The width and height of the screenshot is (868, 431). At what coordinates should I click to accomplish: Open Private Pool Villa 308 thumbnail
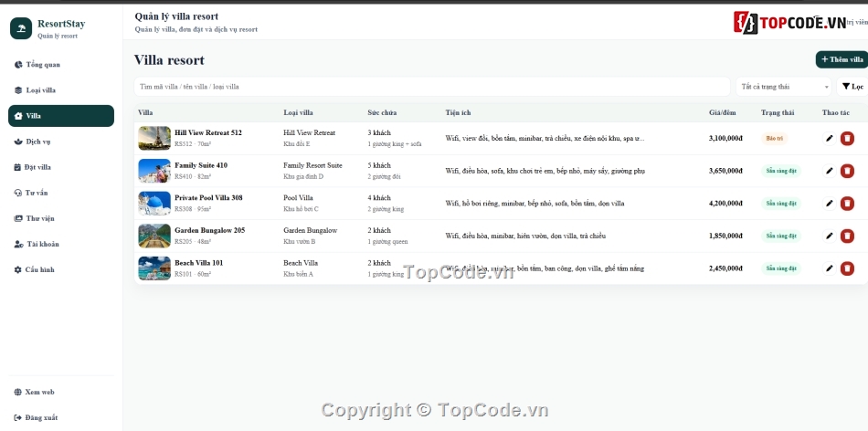click(x=154, y=204)
